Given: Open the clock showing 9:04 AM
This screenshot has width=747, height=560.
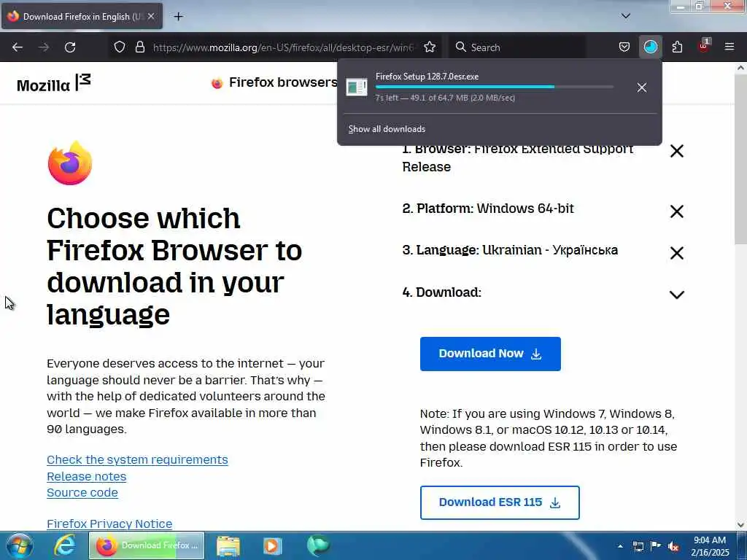Looking at the screenshot, I should [x=710, y=546].
